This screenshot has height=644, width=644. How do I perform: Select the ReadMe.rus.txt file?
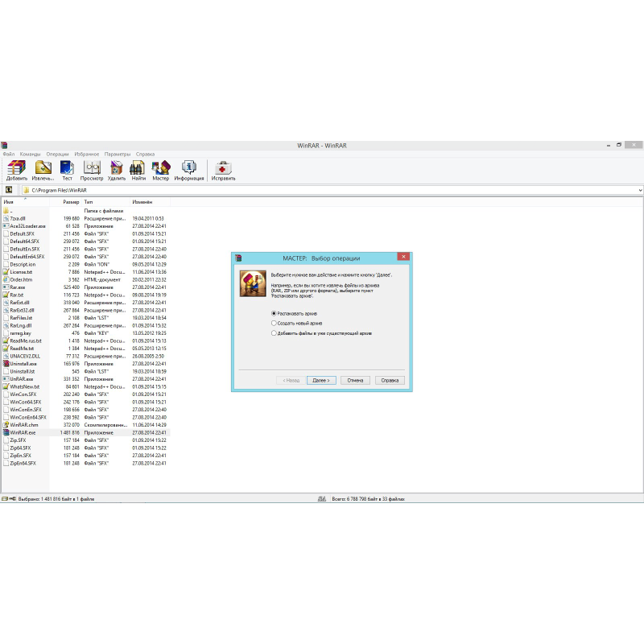point(27,341)
